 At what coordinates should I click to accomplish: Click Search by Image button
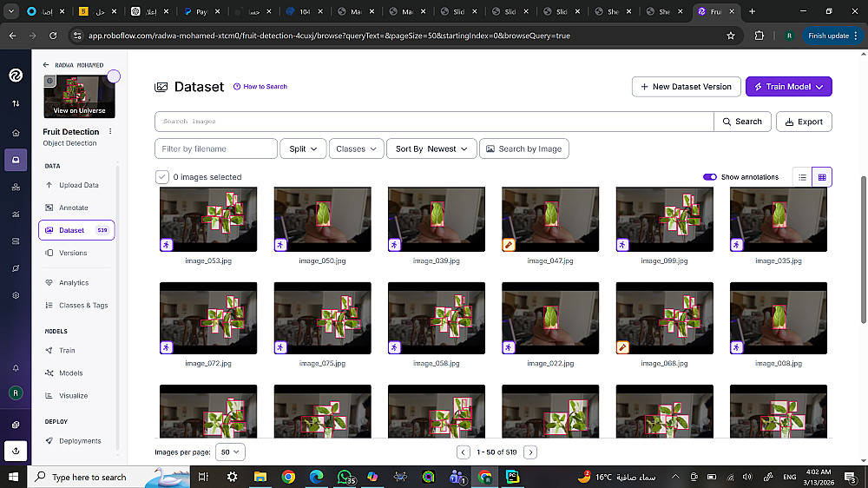pos(523,148)
